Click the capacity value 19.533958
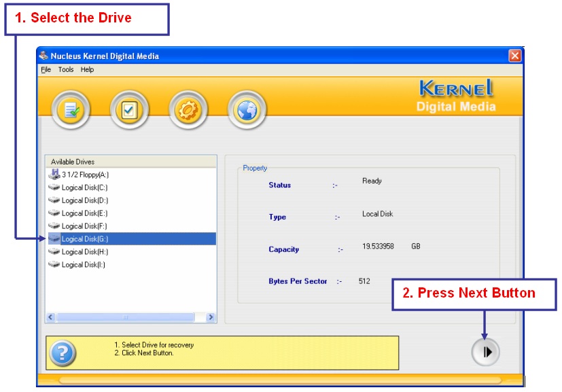Image resolution: width=562 pixels, height=392 pixels. pos(378,246)
